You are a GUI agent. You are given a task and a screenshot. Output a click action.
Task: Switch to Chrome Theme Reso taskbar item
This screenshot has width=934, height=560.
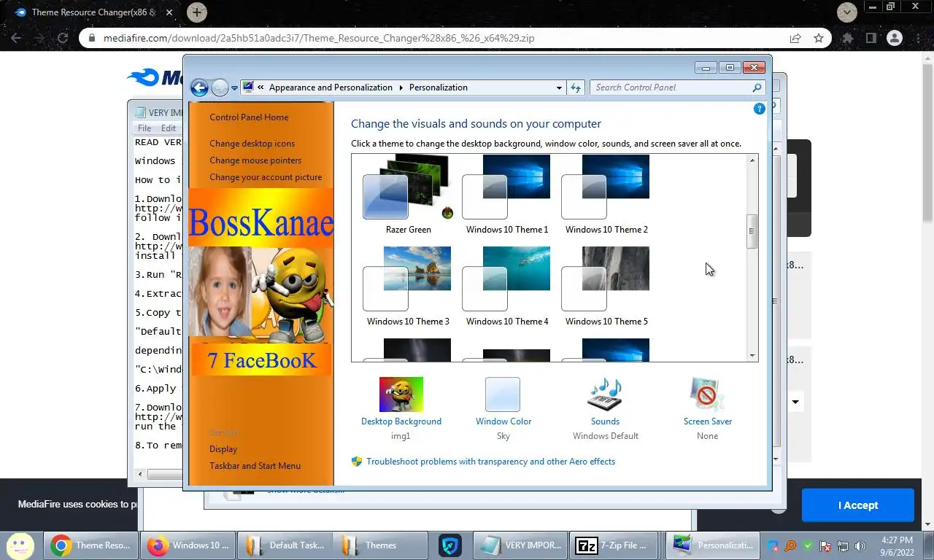pyautogui.click(x=92, y=545)
